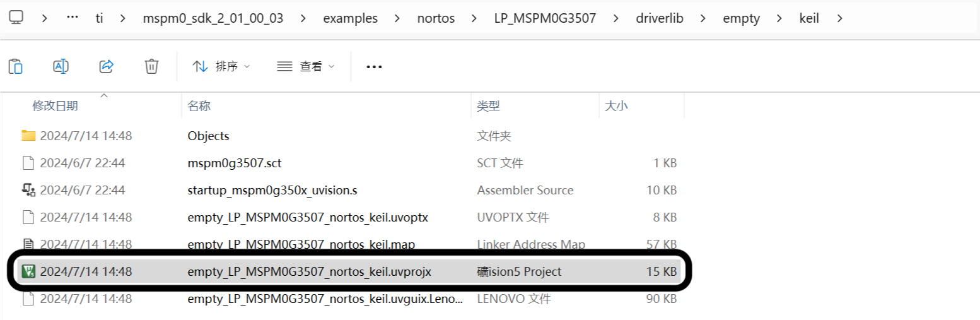Click the Objects yellow folder icon

coord(28,136)
